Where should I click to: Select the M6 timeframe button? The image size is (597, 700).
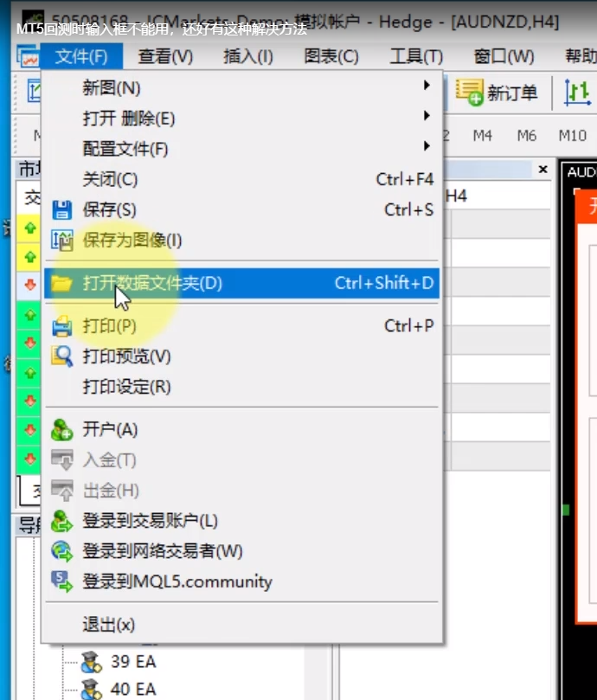[x=527, y=135]
